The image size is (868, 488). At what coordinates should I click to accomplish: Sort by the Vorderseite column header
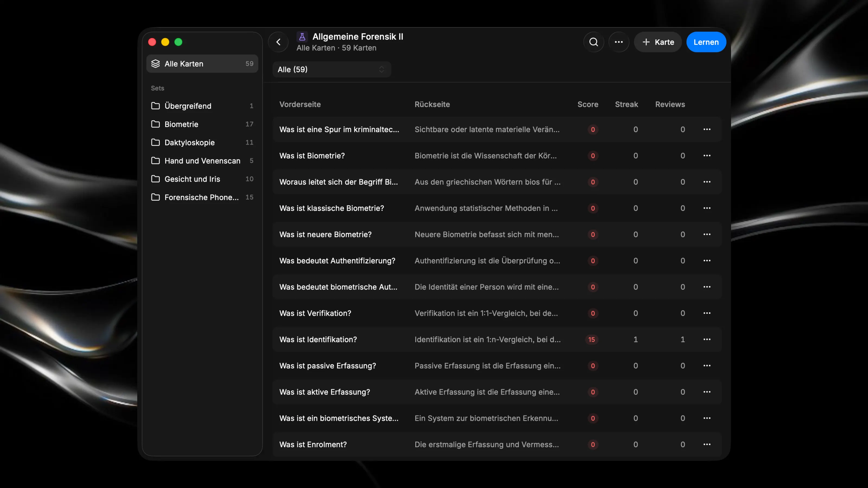pyautogui.click(x=300, y=104)
